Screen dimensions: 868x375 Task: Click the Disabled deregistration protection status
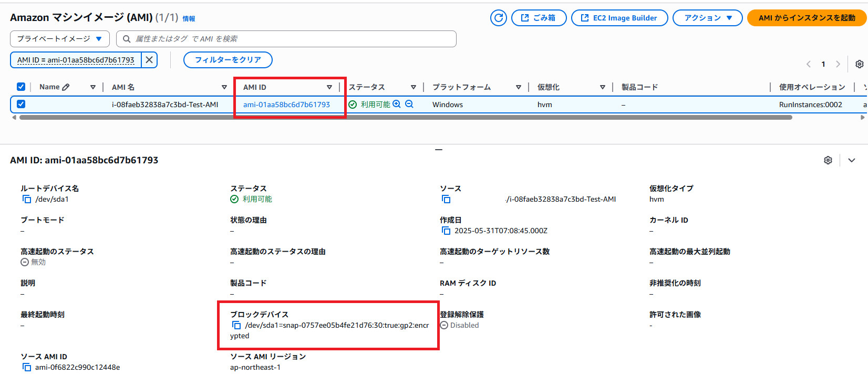pyautogui.click(x=459, y=325)
